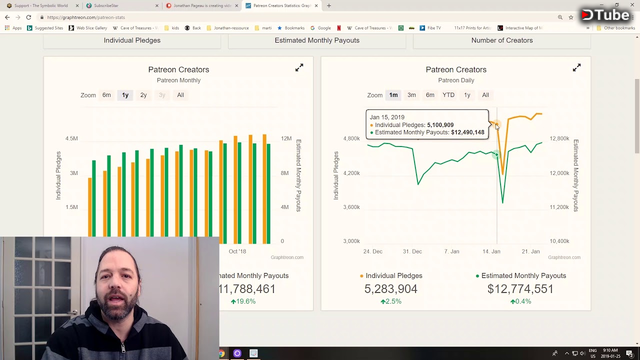Screen dimensions: 640x360
Task: Open Chrome from the taskbar
Action: click(x=222, y=353)
